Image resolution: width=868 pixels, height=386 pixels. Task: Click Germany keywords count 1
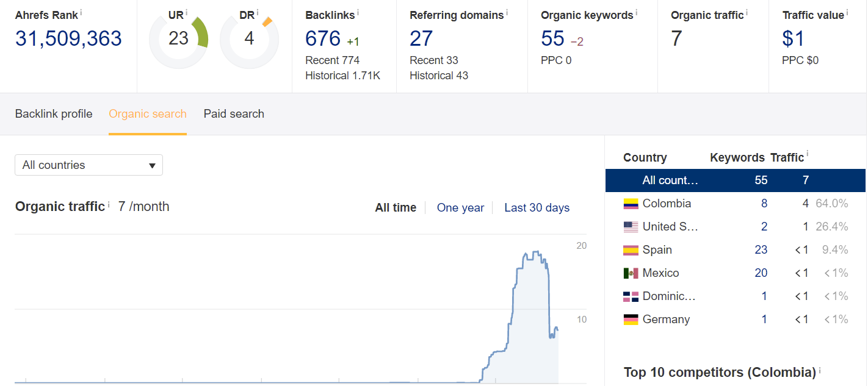point(765,320)
